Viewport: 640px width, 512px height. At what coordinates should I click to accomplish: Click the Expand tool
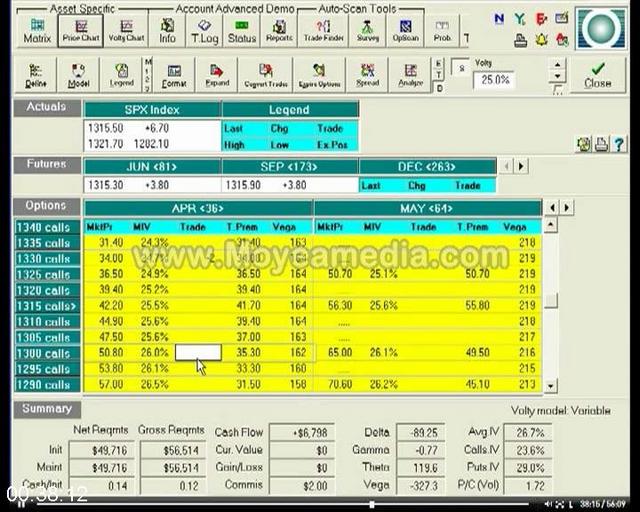coord(217,76)
